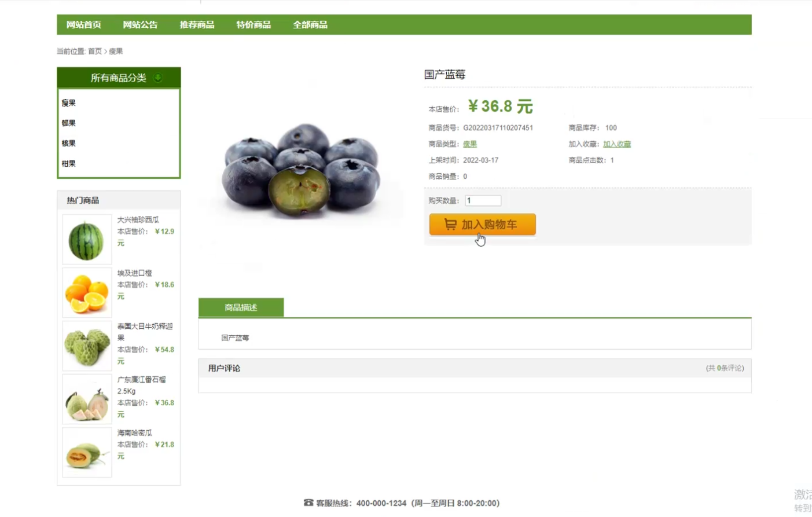Click the shopping cart icon on orange button
812x517 pixels.
pyautogui.click(x=450, y=224)
